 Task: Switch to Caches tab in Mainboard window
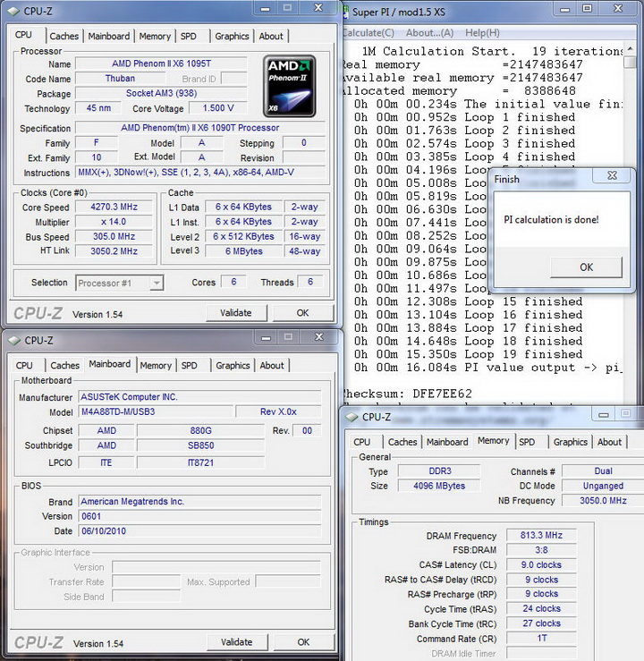[65, 366]
